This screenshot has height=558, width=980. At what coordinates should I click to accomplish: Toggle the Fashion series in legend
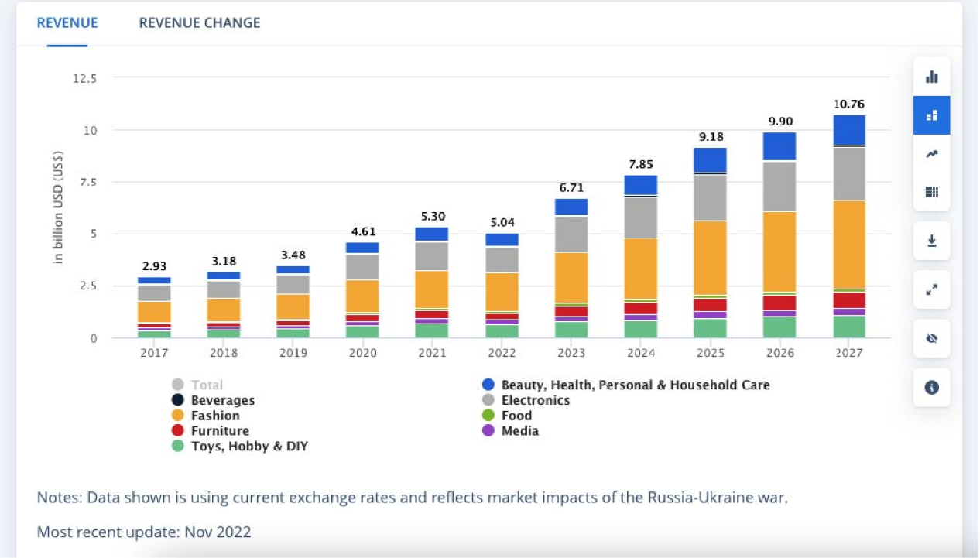pos(215,416)
